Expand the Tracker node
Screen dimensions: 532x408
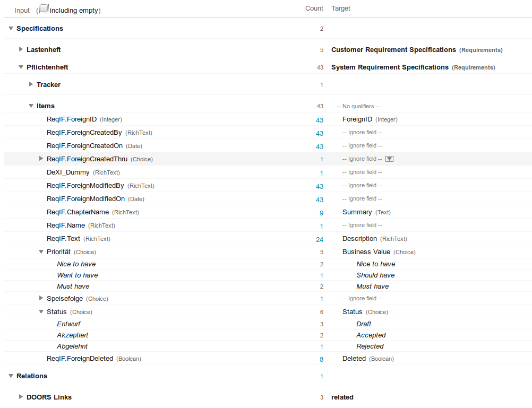click(31, 84)
